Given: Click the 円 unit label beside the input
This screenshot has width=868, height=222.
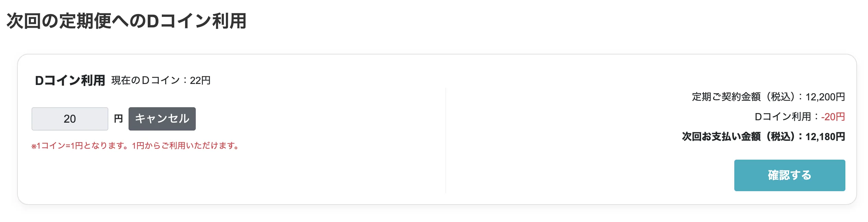Looking at the screenshot, I should click(119, 119).
